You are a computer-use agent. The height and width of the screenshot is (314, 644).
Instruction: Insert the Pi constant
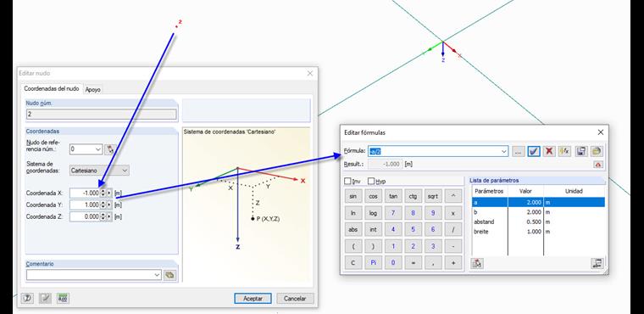pos(373,262)
